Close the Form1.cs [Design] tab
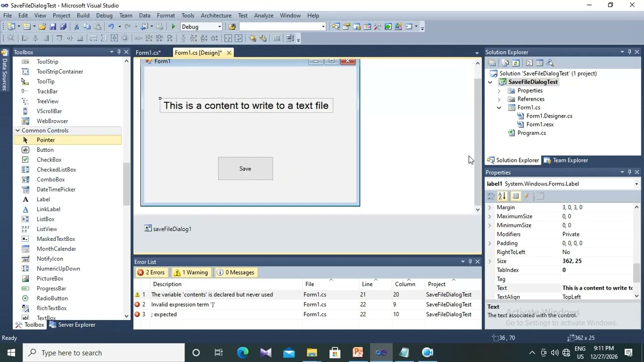Viewport: 644px width, 362px height. pos(229,53)
